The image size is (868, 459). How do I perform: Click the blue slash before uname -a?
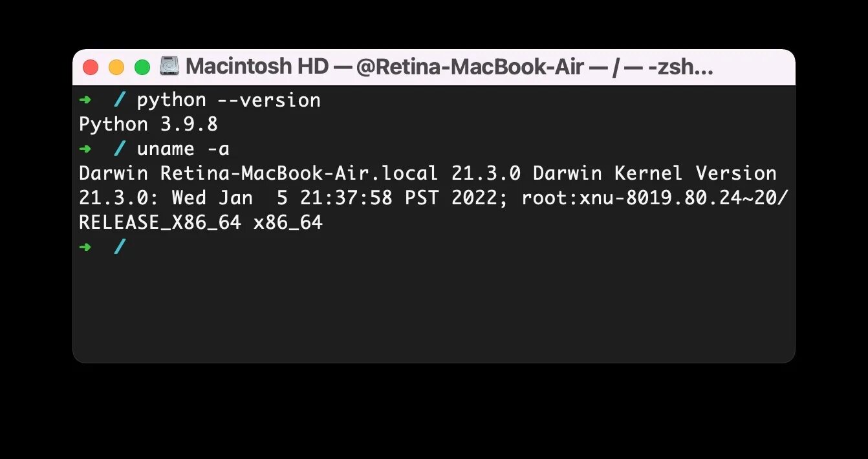tap(120, 149)
